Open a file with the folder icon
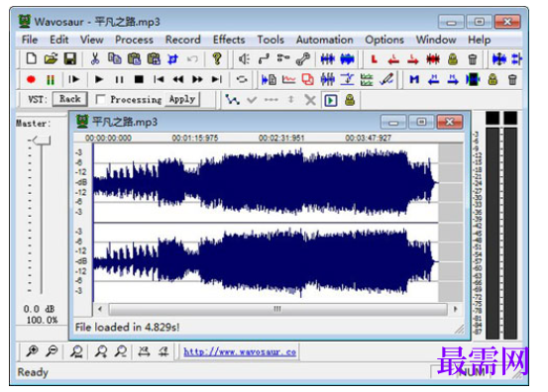This screenshot has height=392, width=548. [51, 58]
